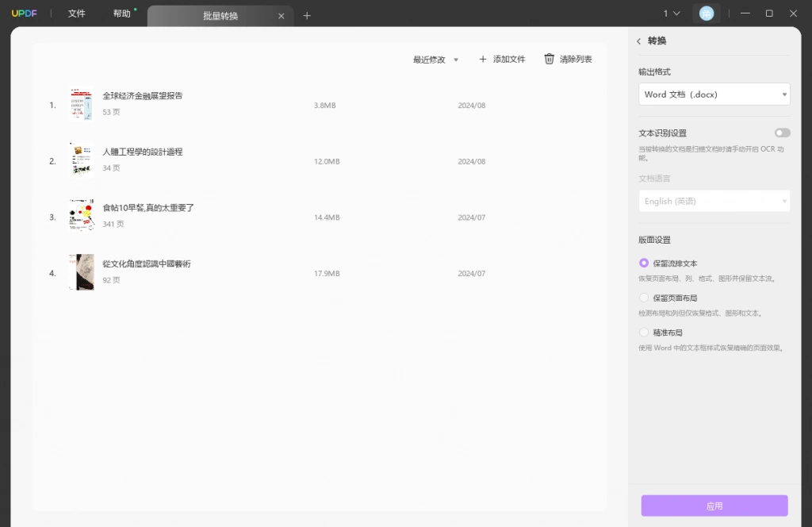Close the 批量转换 tab
Viewport: 812px width, 527px height.
point(282,16)
